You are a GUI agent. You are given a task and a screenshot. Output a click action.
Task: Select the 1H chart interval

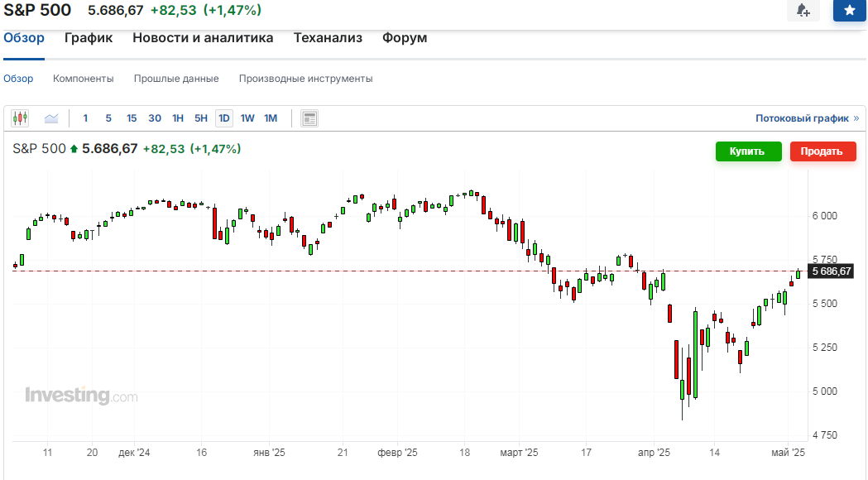178,118
